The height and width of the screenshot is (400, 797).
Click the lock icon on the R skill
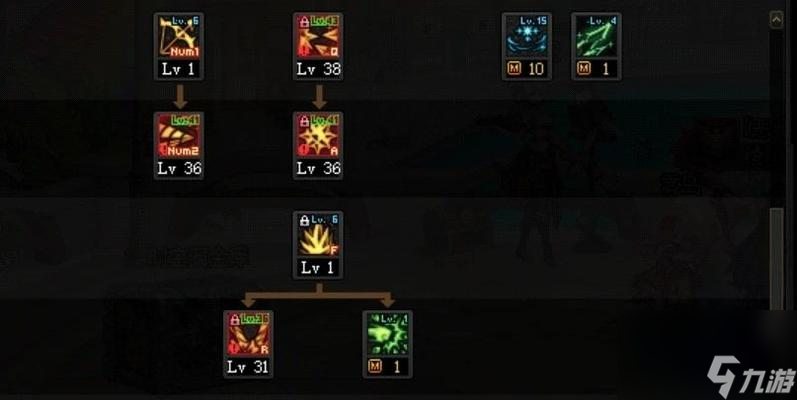click(235, 320)
